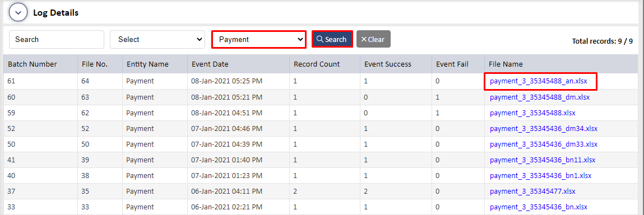This screenshot has height=215, width=644.
Task: Click the grey Clear button
Action: [x=373, y=39]
